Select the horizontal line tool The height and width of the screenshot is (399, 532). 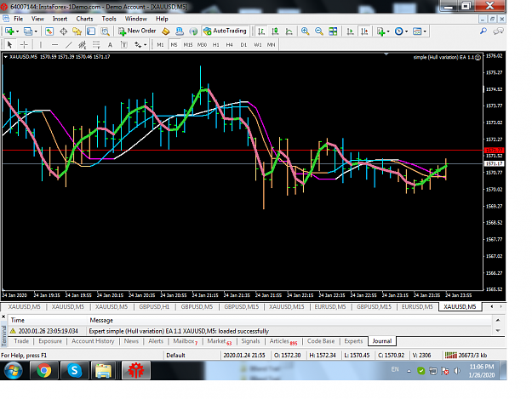coord(54,44)
